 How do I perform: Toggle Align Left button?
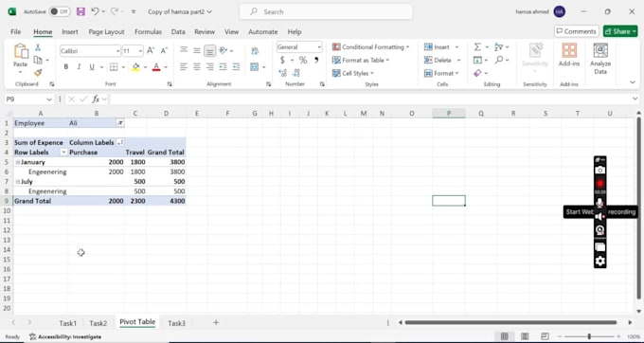tap(184, 67)
